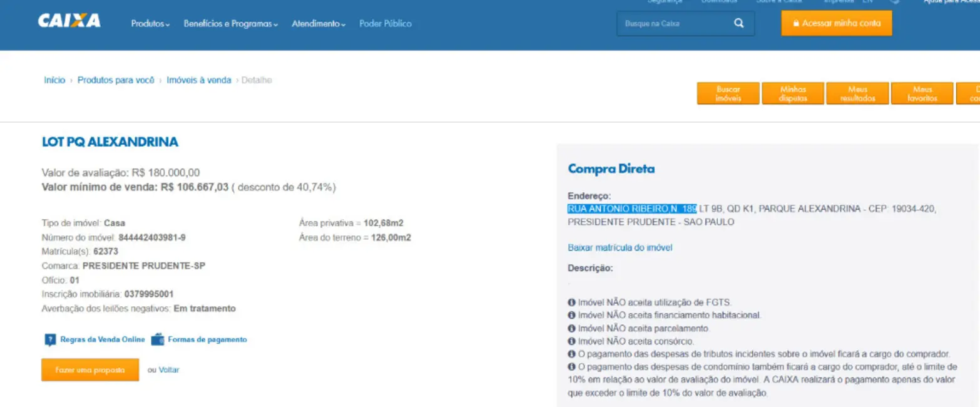
Task: Click the info icon beside consórcio notice
Action: (571, 341)
